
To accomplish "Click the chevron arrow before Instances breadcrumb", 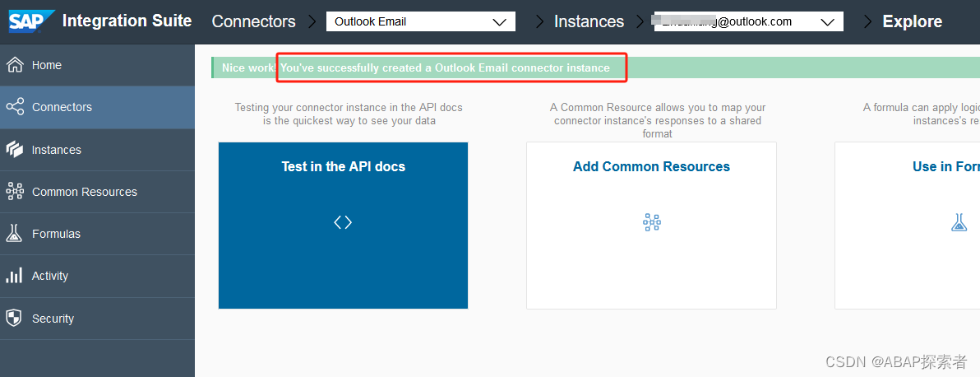I will pyautogui.click(x=539, y=21).
